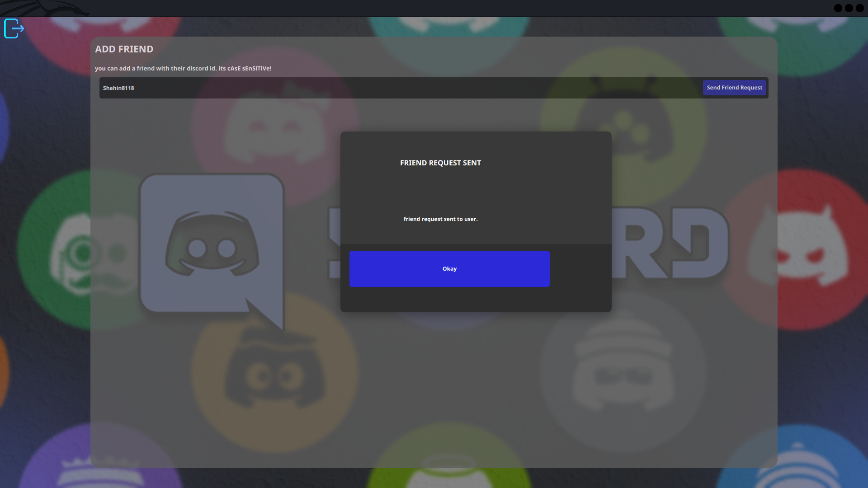Click the leftmost window control dot
The height and width of the screenshot is (488, 868).
837,8
